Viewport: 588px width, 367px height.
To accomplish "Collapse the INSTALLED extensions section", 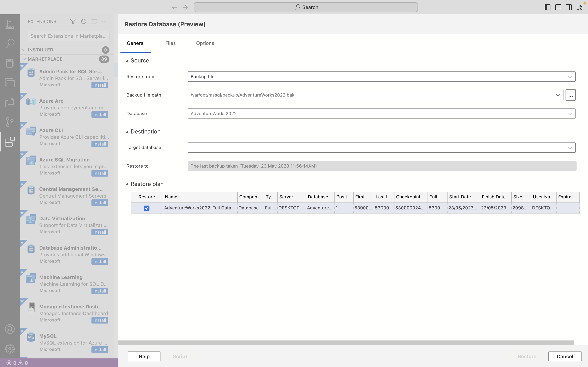I will [x=23, y=50].
